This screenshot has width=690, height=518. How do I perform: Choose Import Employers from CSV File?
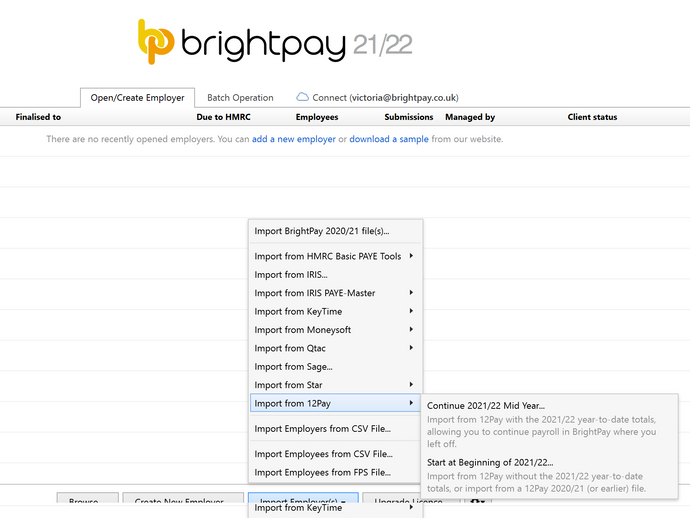(335, 429)
